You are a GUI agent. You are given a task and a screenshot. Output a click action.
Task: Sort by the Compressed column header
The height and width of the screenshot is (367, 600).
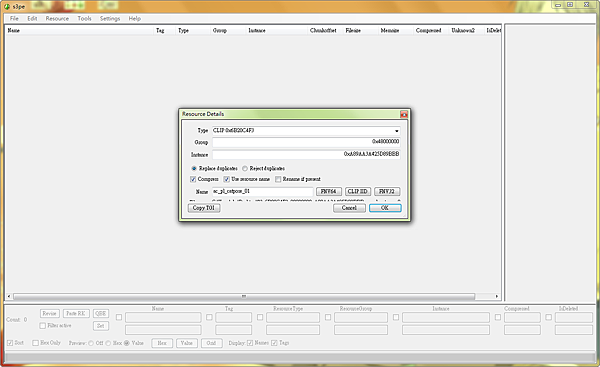tap(430, 30)
